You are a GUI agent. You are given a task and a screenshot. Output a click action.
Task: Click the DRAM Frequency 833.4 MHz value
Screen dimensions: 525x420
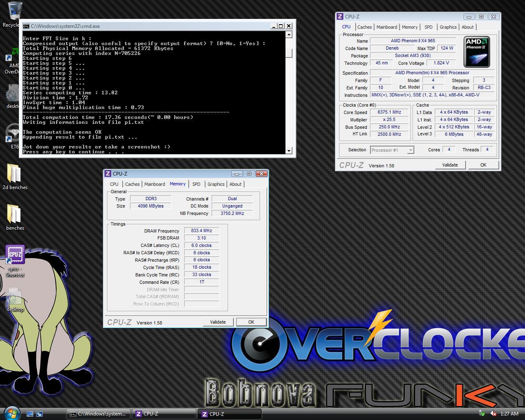pos(201,231)
